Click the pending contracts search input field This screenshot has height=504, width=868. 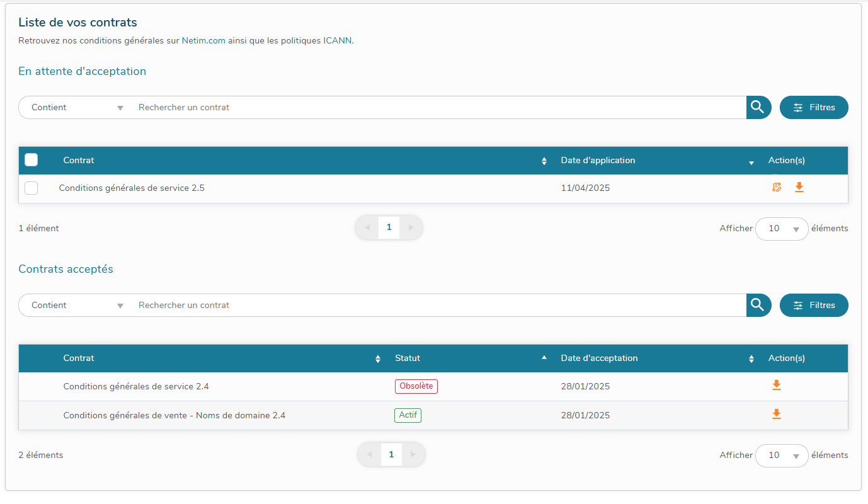[x=435, y=108]
